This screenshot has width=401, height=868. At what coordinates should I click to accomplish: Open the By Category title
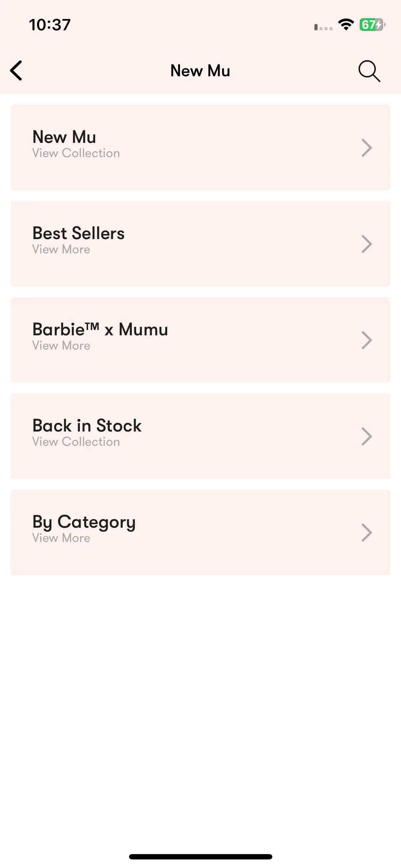tap(84, 522)
